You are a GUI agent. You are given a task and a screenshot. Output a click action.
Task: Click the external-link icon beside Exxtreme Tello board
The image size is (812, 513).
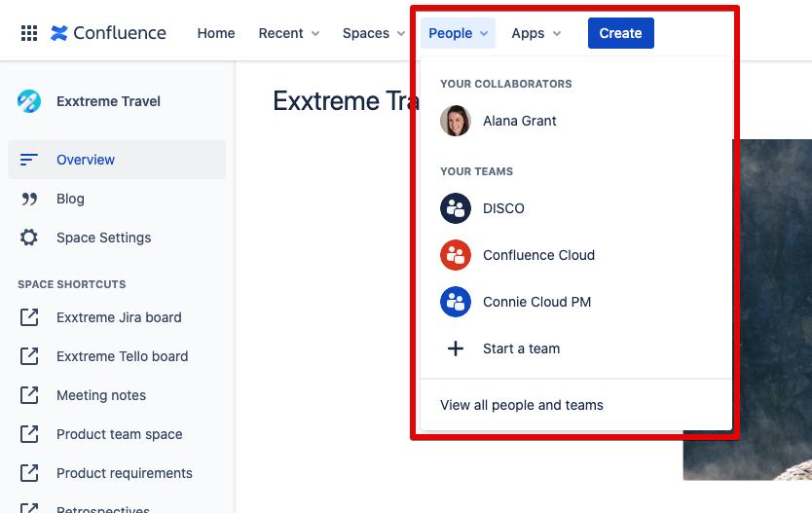point(29,356)
